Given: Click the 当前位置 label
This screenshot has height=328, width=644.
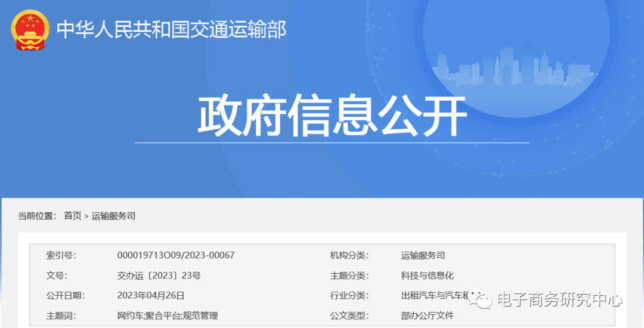Looking at the screenshot, I should (37, 216).
